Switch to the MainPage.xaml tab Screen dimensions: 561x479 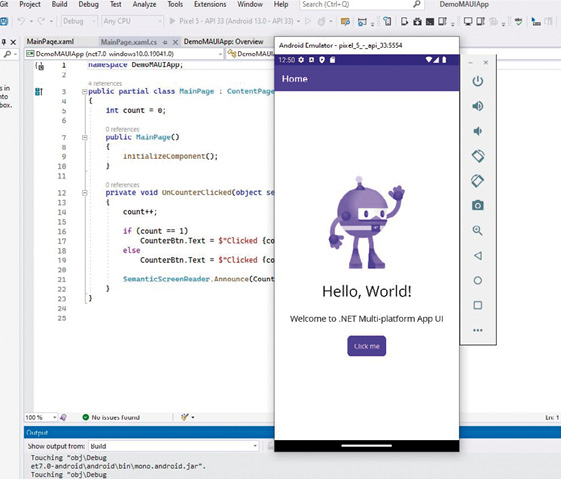(50, 42)
